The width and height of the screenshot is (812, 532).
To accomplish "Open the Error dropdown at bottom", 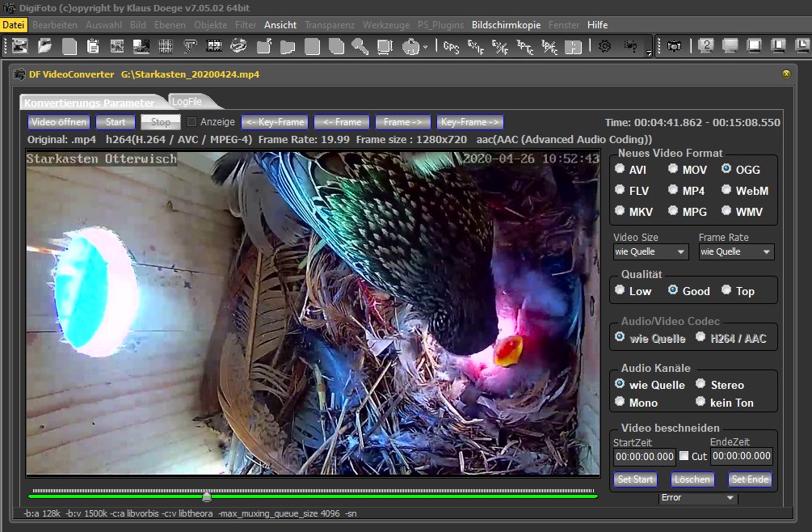I will tap(698, 498).
